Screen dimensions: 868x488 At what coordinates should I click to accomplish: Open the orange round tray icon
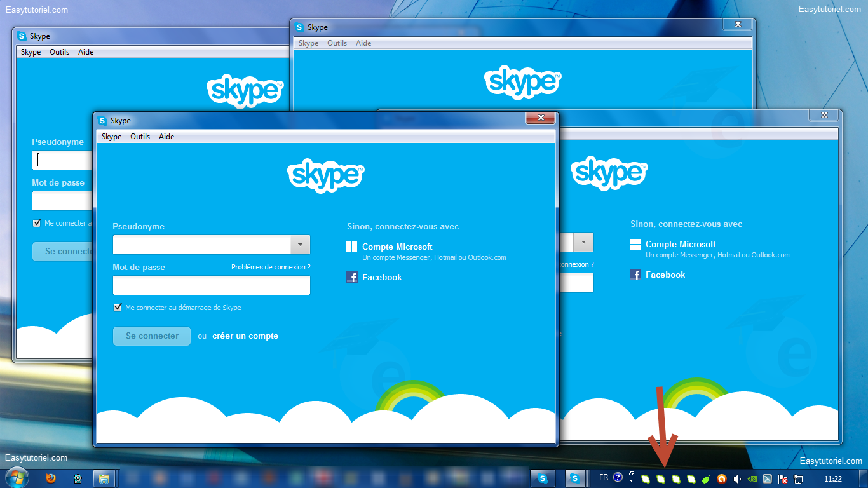tap(722, 478)
